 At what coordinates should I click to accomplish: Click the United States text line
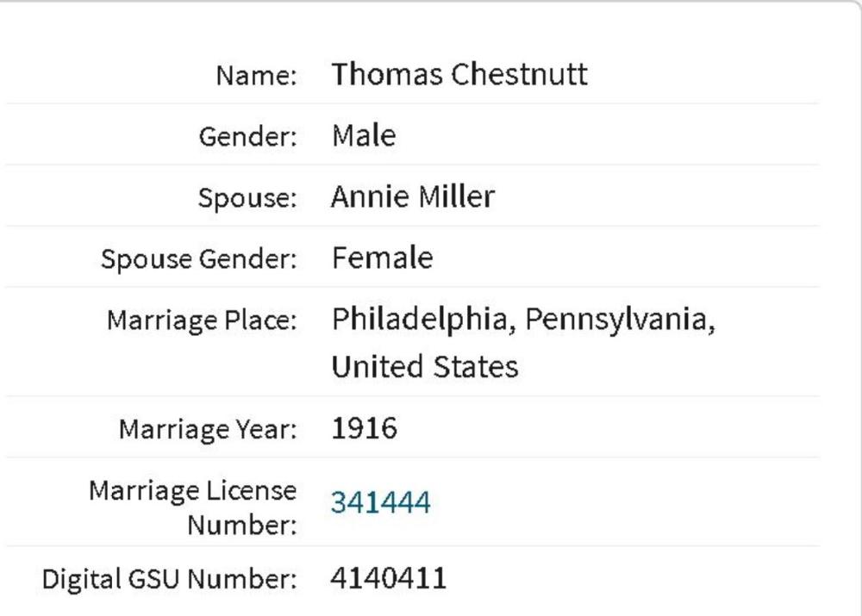425,367
